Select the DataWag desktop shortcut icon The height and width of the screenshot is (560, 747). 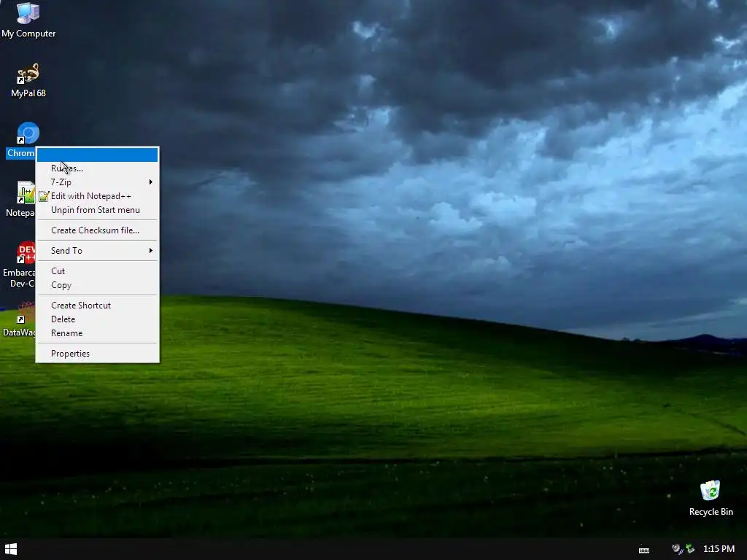tap(26, 313)
